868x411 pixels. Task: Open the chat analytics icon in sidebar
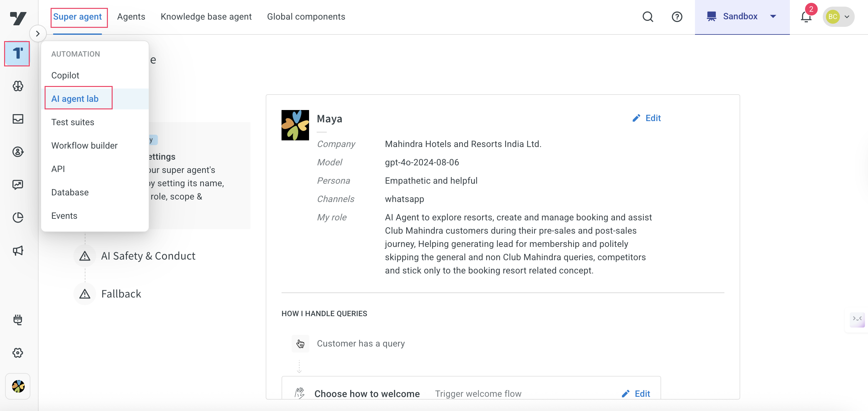tap(18, 185)
